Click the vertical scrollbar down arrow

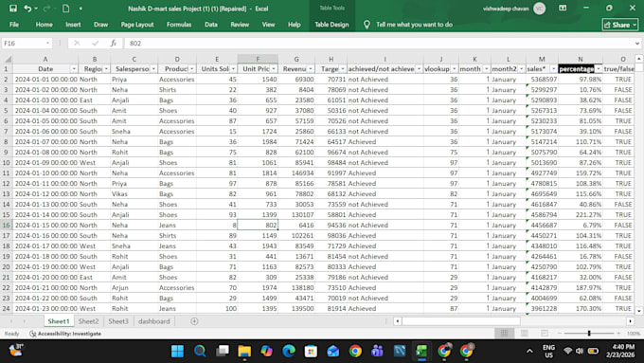pyautogui.click(x=638, y=311)
